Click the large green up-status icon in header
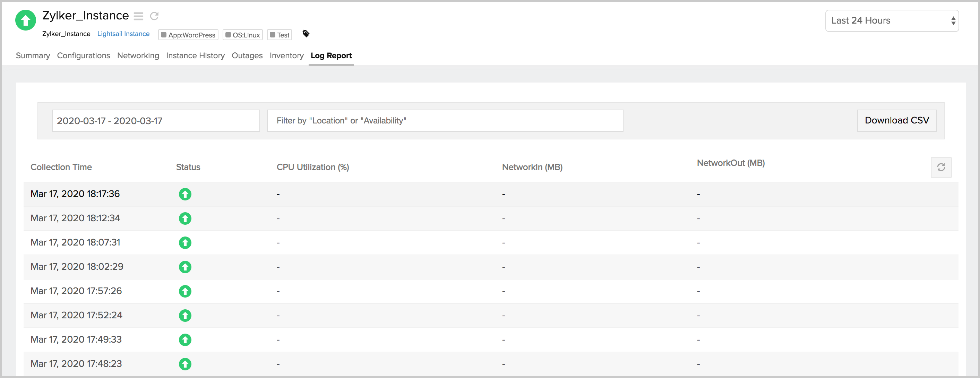The width and height of the screenshot is (980, 378). coord(26,20)
